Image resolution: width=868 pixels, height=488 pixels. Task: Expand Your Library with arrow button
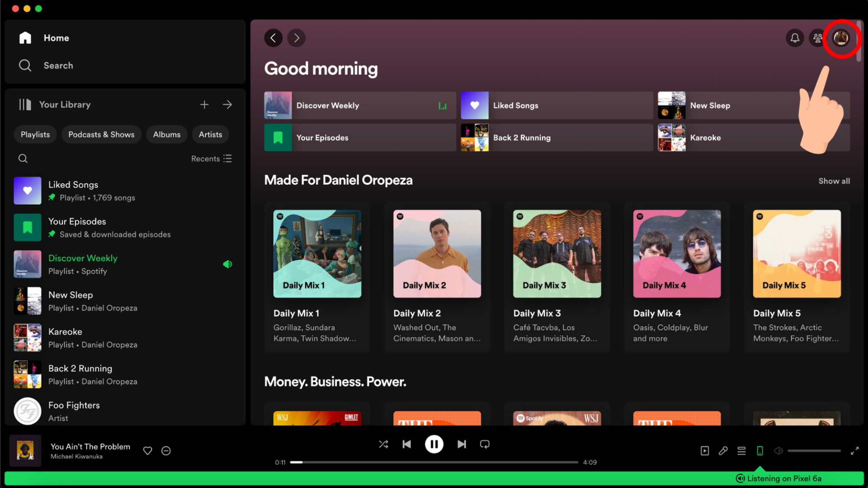click(227, 104)
